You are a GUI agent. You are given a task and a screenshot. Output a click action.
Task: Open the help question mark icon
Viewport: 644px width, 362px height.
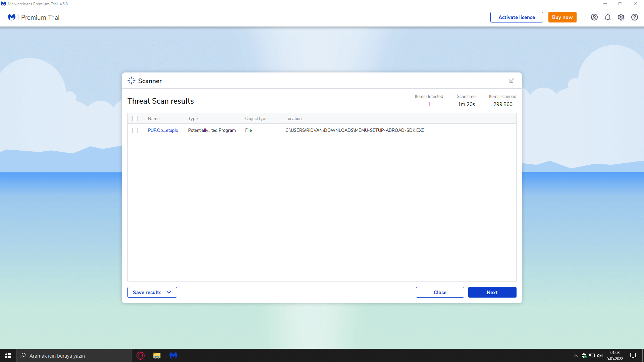pyautogui.click(x=635, y=17)
